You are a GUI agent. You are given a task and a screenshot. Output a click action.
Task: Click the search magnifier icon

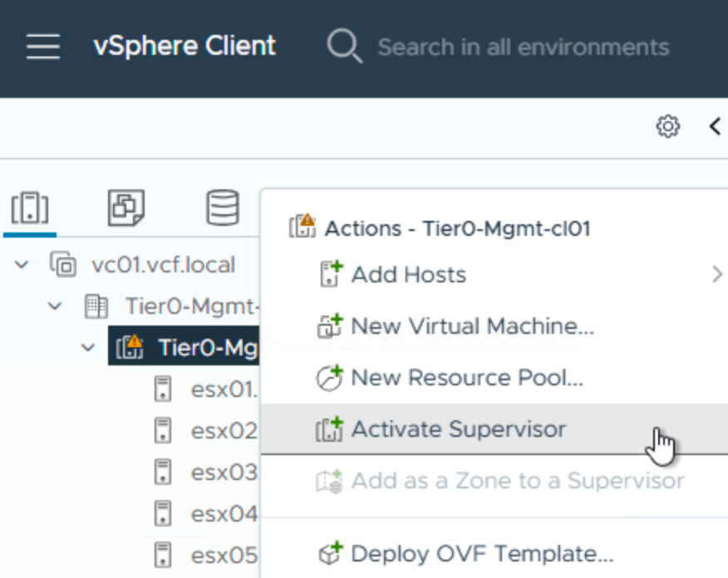click(x=343, y=47)
